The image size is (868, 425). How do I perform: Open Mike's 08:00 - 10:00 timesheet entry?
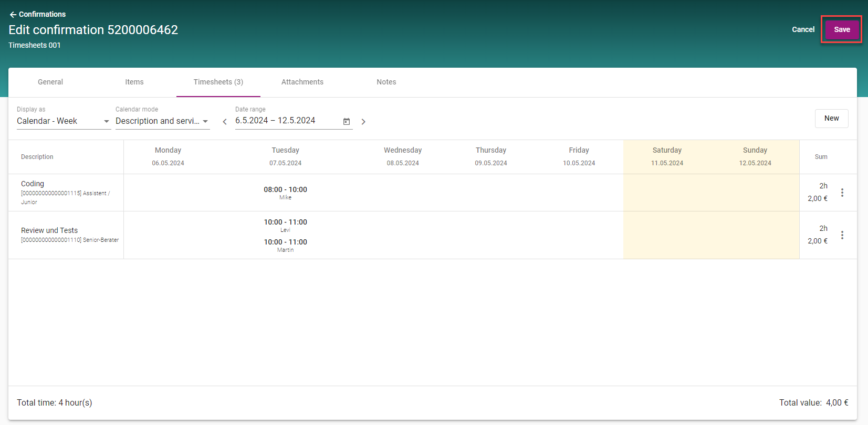coord(285,192)
